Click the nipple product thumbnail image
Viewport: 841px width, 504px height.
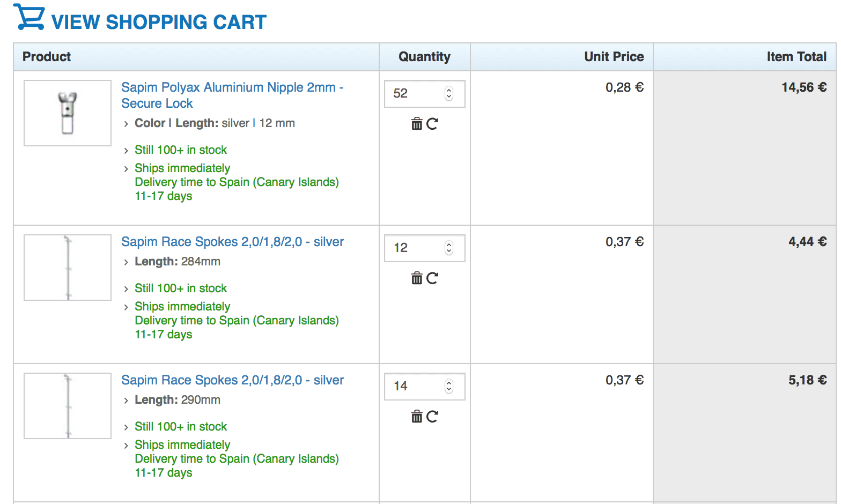(68, 113)
